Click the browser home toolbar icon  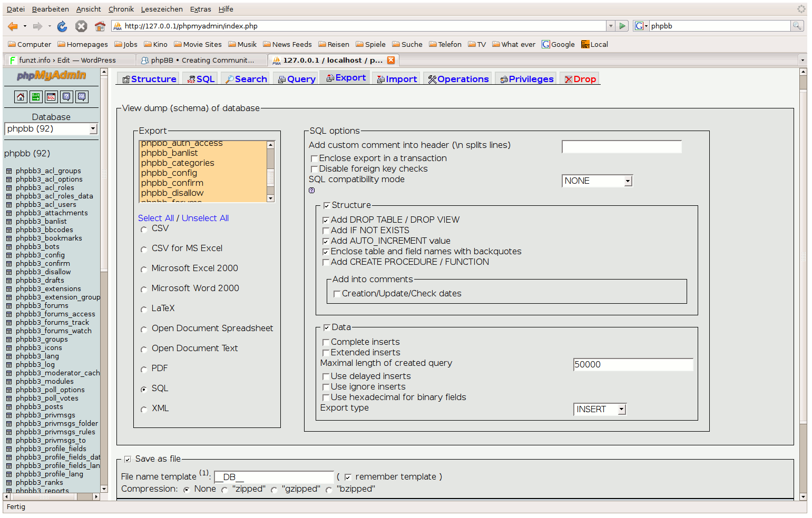click(100, 26)
